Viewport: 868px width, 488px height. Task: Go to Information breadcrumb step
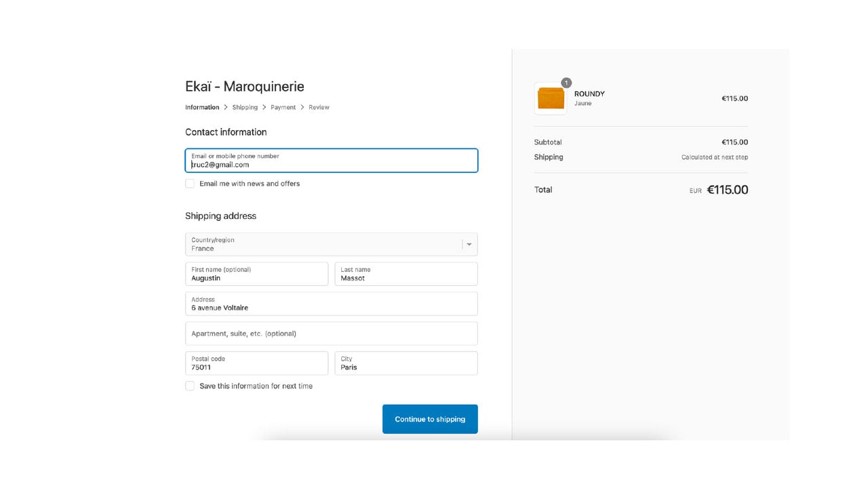(x=202, y=107)
